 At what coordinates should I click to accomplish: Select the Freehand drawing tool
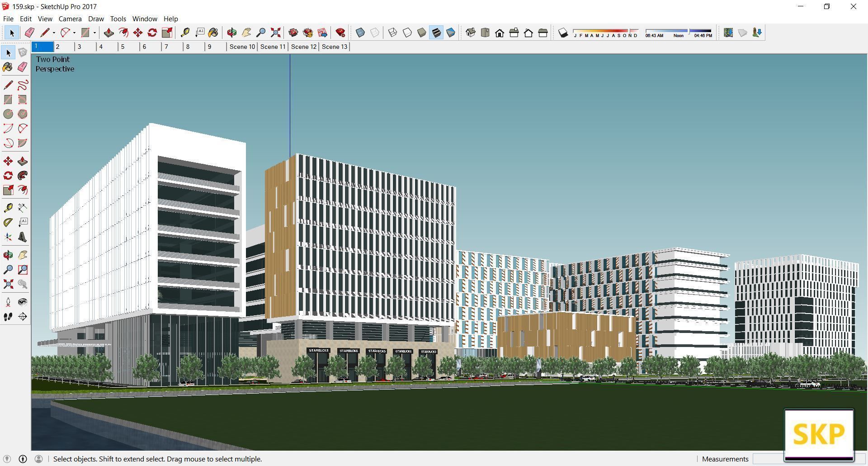23,85
